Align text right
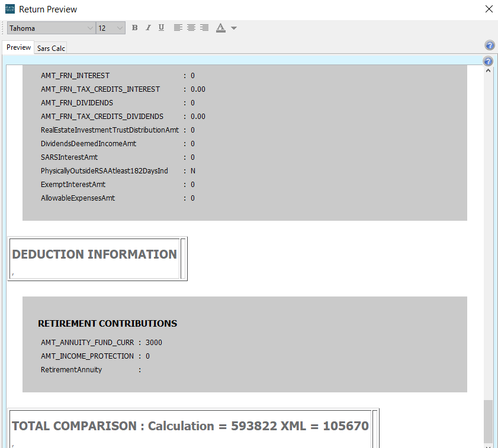The width and height of the screenshot is (498, 448). [204, 28]
